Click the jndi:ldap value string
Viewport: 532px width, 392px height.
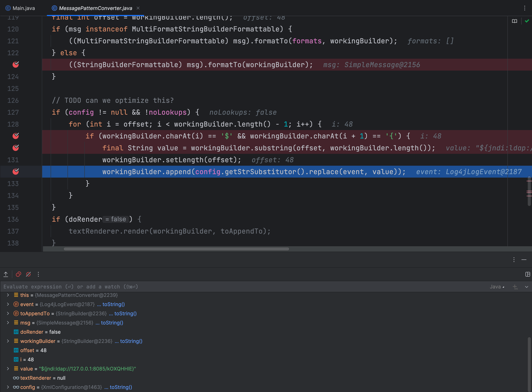coord(87,369)
